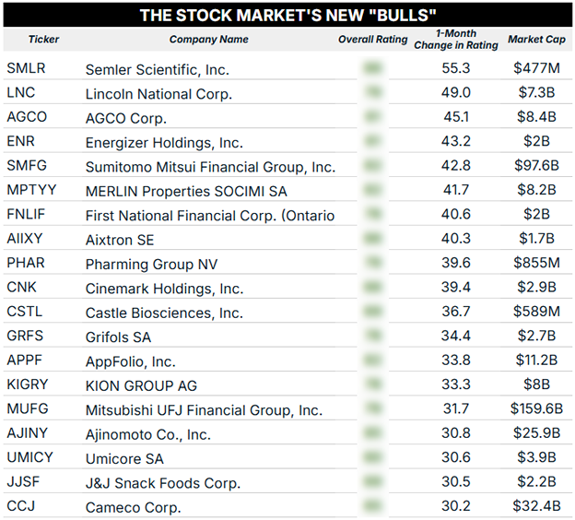Click the SMLR ticker symbol
Viewport: 575px width, 520px height.
(26, 68)
